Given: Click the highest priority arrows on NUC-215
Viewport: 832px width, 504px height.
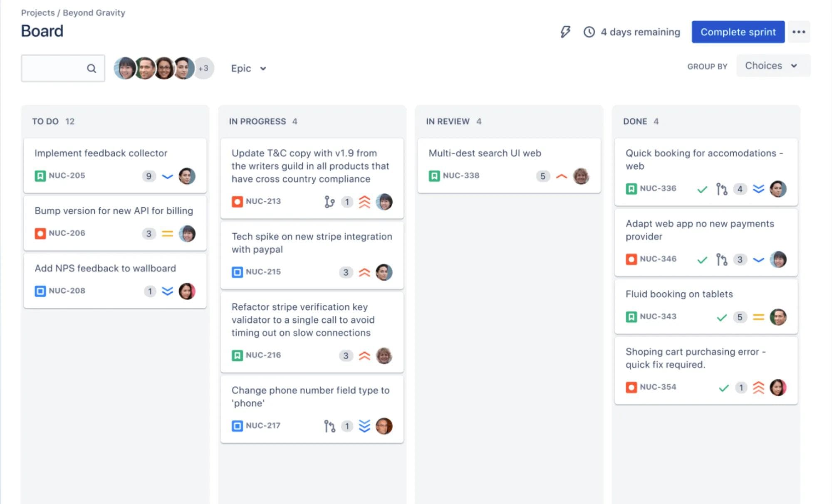Looking at the screenshot, I should 365,272.
